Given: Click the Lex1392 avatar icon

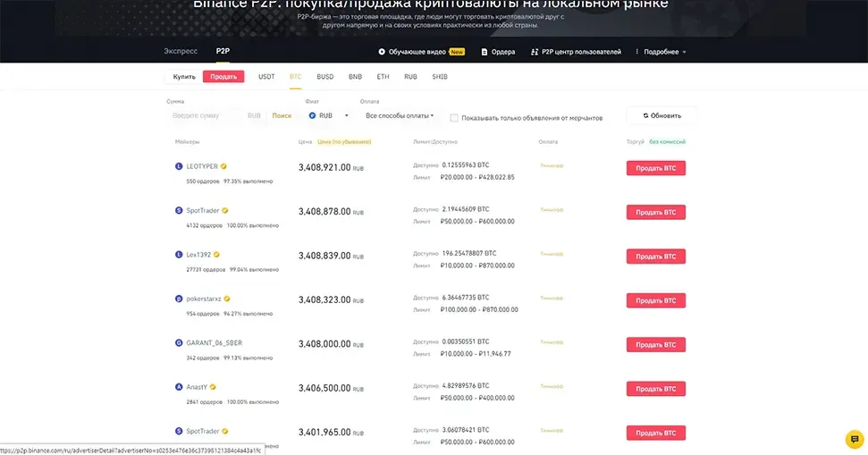Looking at the screenshot, I should click(179, 255).
